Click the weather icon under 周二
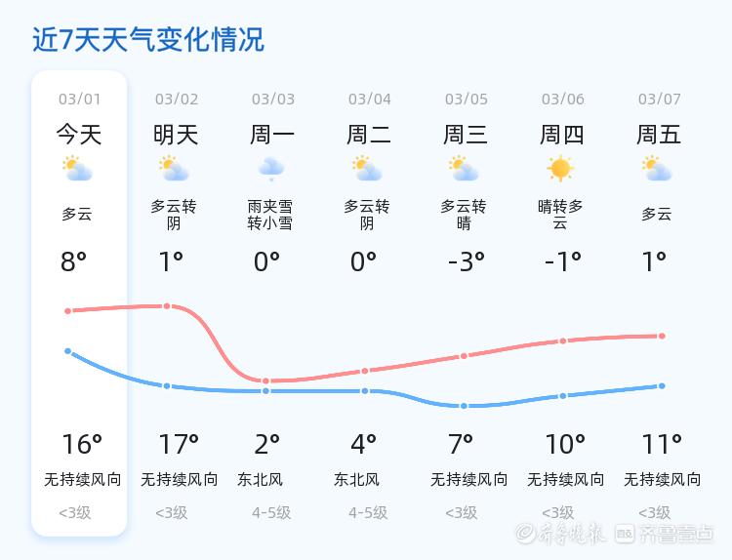Image resolution: width=732 pixels, height=560 pixels. point(367,169)
